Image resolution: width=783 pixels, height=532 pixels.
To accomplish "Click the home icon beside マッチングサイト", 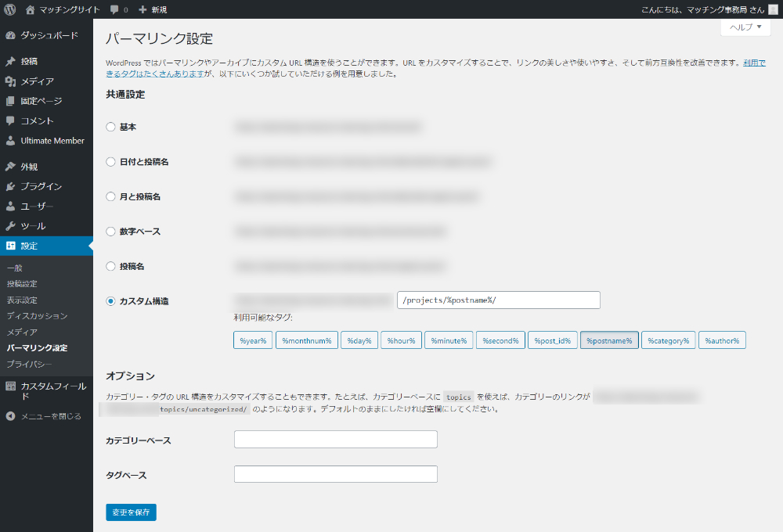I will pyautogui.click(x=30, y=9).
